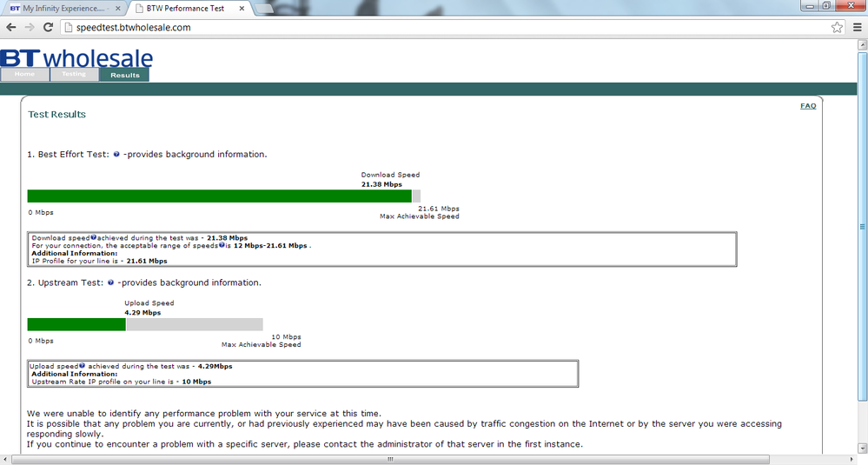Click the grey remainder of the upload bar
This screenshot has height=465, width=868.
click(195, 324)
